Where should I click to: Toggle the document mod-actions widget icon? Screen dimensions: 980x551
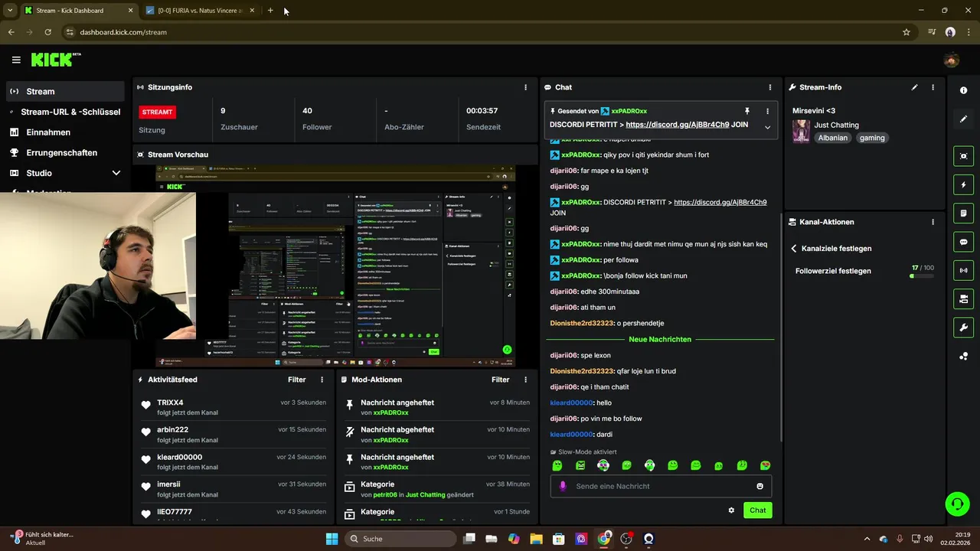[x=964, y=213]
